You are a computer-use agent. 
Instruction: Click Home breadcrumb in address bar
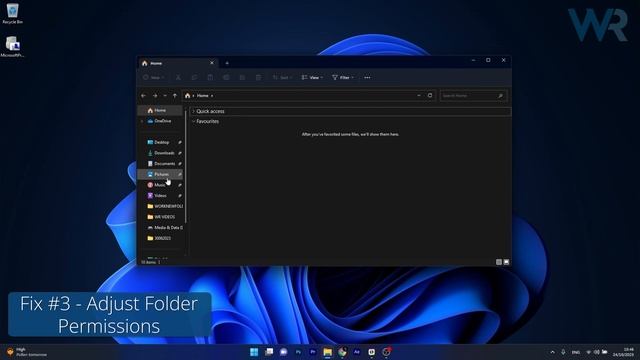tap(203, 96)
